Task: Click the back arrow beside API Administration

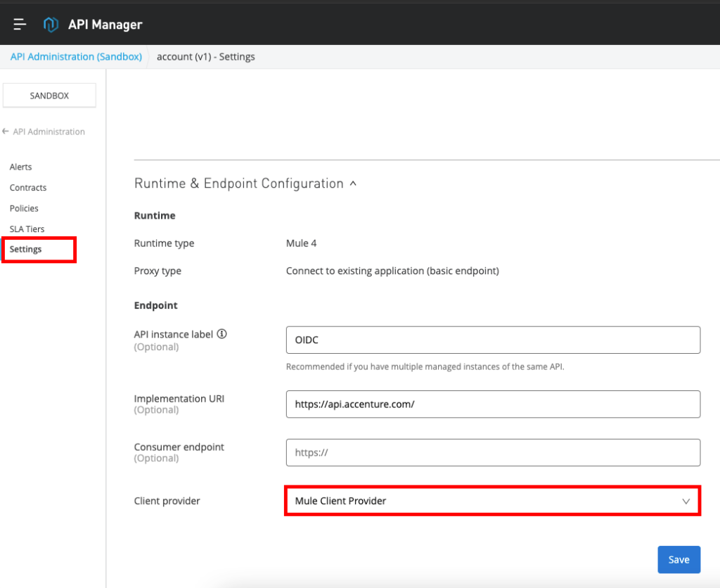Action: [x=6, y=132]
